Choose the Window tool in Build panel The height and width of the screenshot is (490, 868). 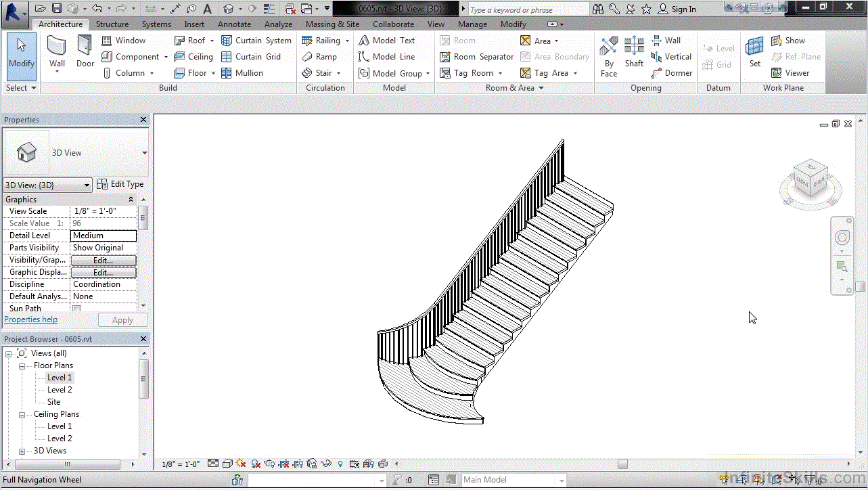coord(123,41)
